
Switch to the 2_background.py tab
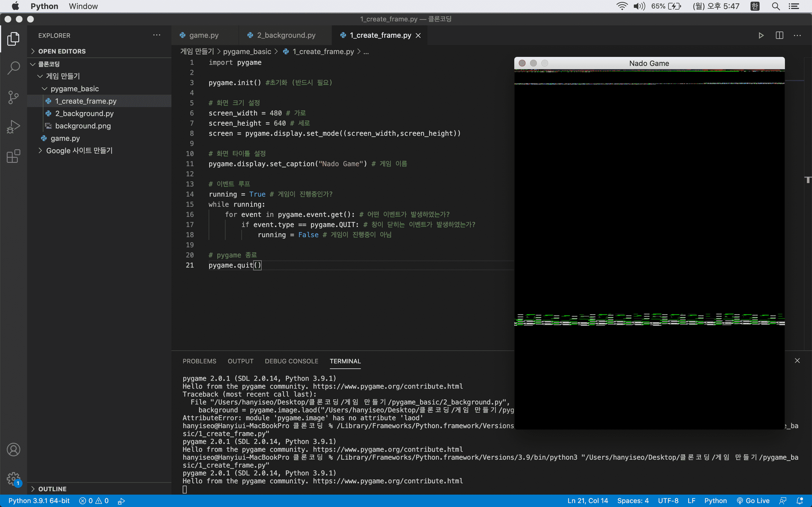click(286, 35)
